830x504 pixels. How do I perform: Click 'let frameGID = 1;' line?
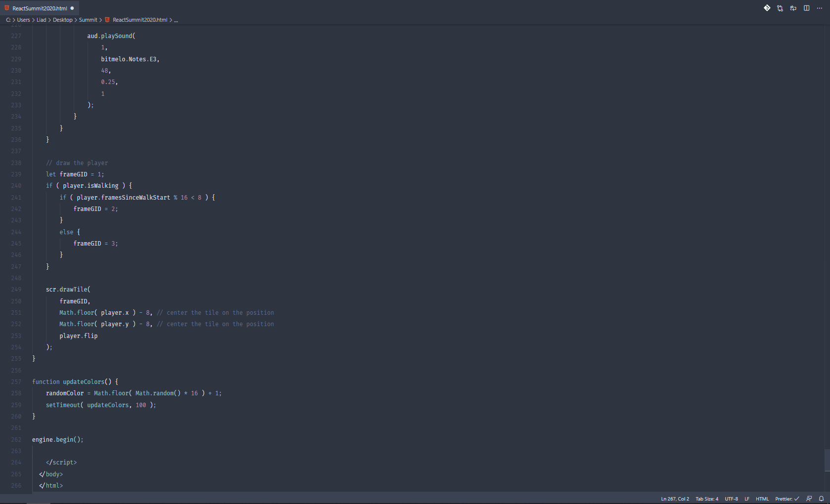pos(75,174)
